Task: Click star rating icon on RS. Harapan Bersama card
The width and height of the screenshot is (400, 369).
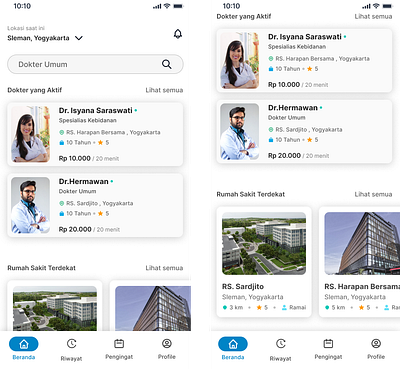Action: 361,307
